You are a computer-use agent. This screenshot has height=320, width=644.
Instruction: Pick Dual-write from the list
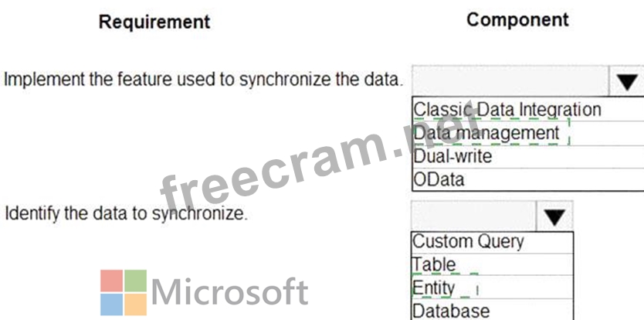coord(452,157)
